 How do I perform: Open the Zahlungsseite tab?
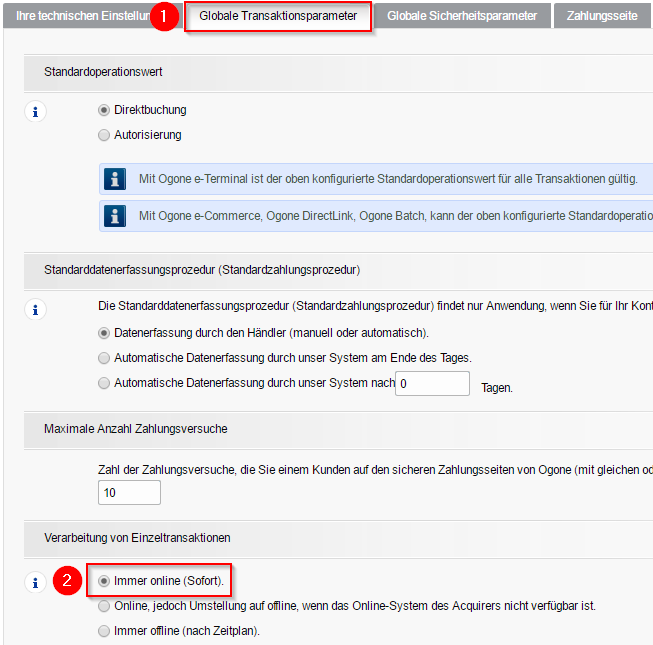(601, 16)
